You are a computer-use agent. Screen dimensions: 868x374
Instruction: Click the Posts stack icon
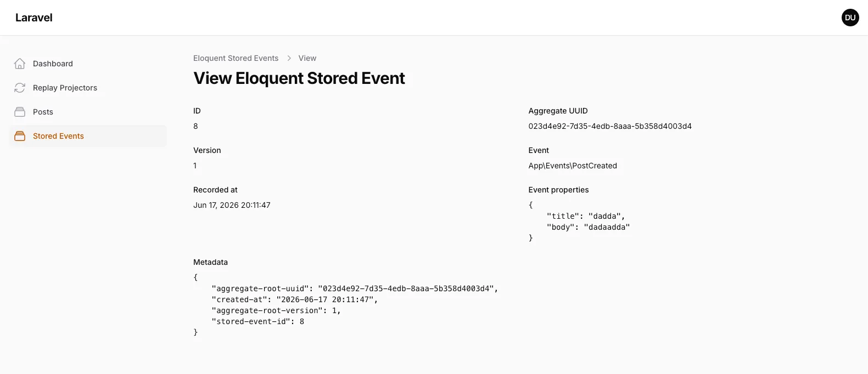[x=20, y=112]
